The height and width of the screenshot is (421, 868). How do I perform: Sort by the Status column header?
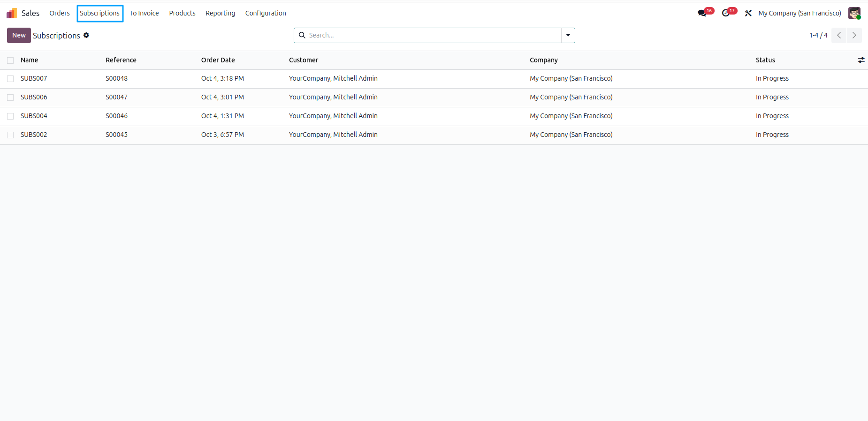(765, 60)
